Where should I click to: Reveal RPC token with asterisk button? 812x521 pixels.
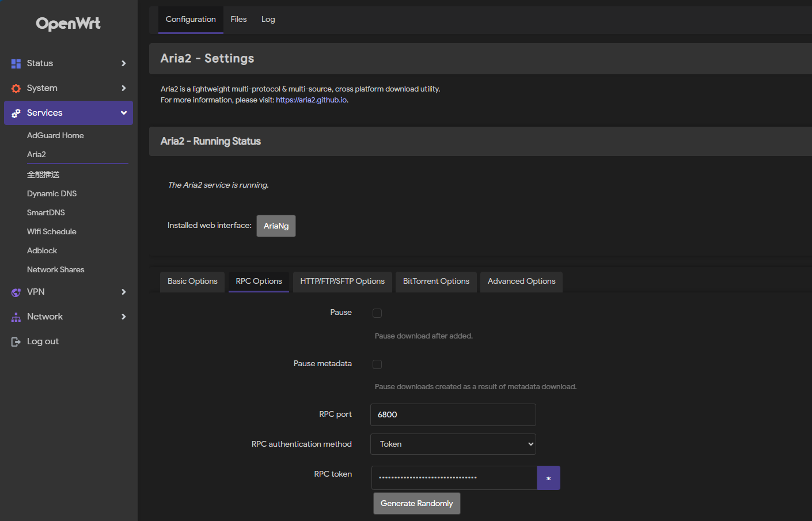coord(548,478)
